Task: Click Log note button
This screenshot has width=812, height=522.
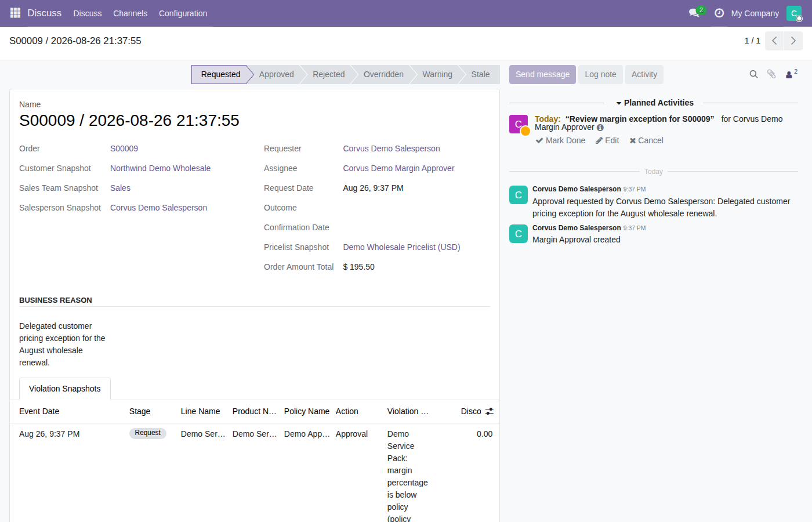Action: tap(600, 74)
